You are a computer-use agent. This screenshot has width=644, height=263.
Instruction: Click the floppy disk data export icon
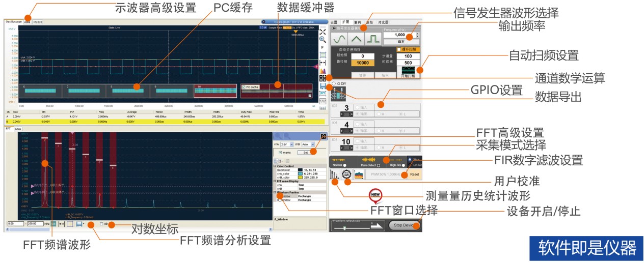[x=323, y=86]
